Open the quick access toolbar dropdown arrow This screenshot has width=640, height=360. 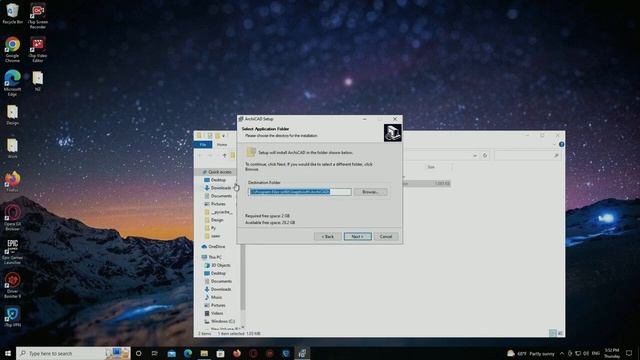point(224,136)
